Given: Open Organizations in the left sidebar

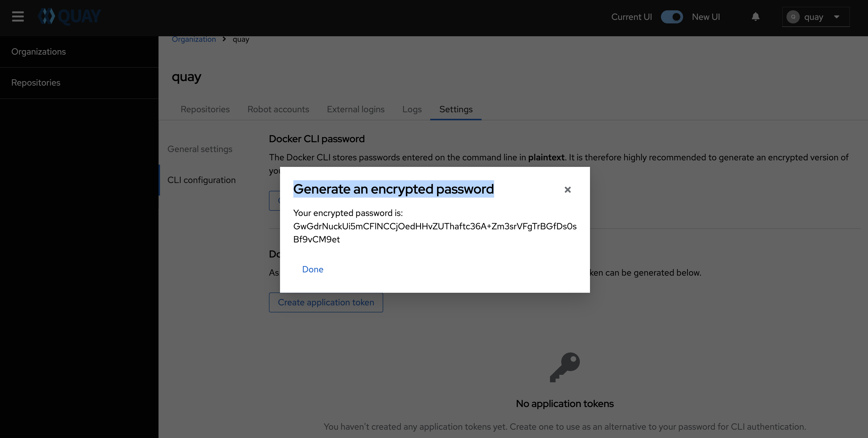Looking at the screenshot, I should [38, 52].
